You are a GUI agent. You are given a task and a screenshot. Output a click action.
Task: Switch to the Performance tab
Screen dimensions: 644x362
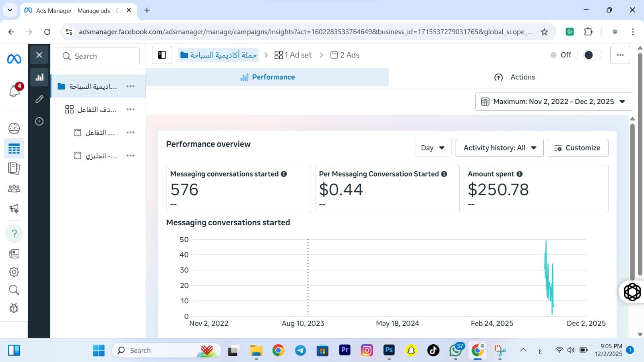click(268, 77)
